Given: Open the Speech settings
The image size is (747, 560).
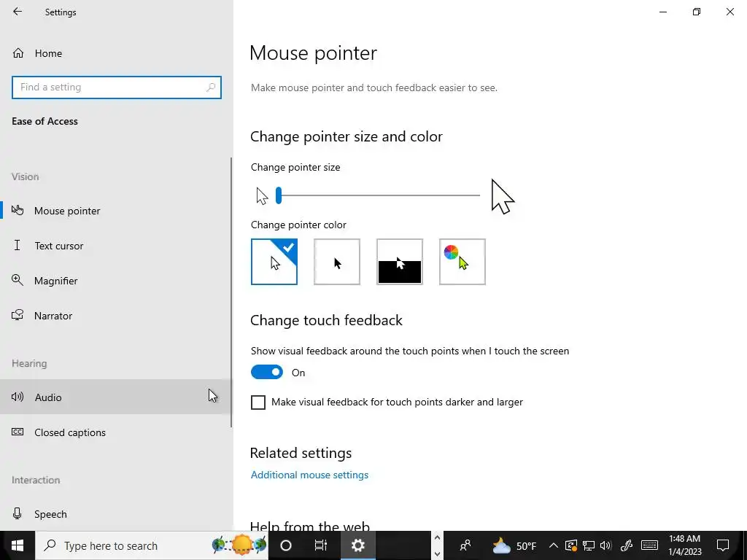Looking at the screenshot, I should point(117,514).
